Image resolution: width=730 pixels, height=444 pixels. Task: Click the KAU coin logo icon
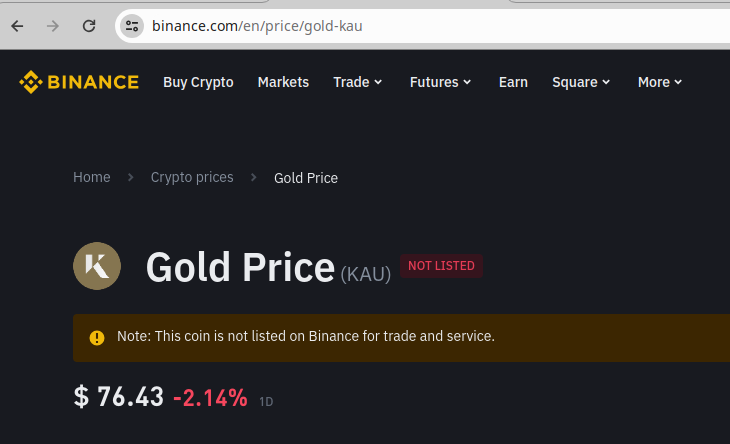click(x=97, y=266)
